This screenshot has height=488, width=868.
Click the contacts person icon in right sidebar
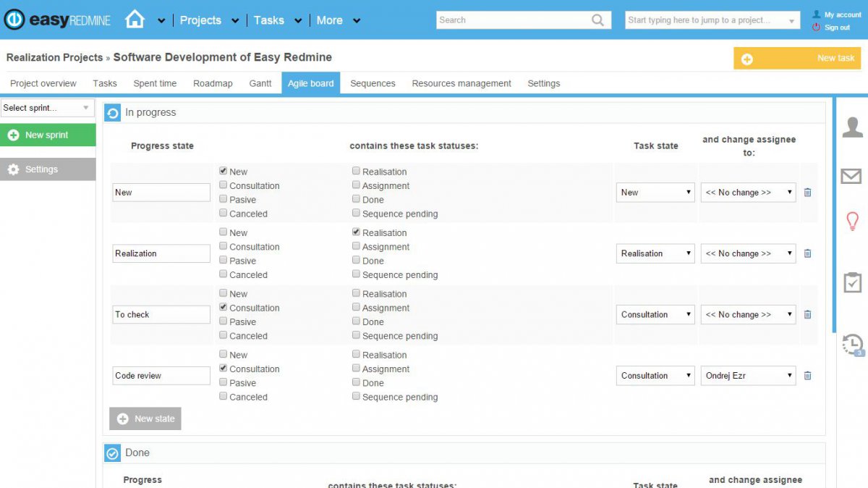click(851, 127)
